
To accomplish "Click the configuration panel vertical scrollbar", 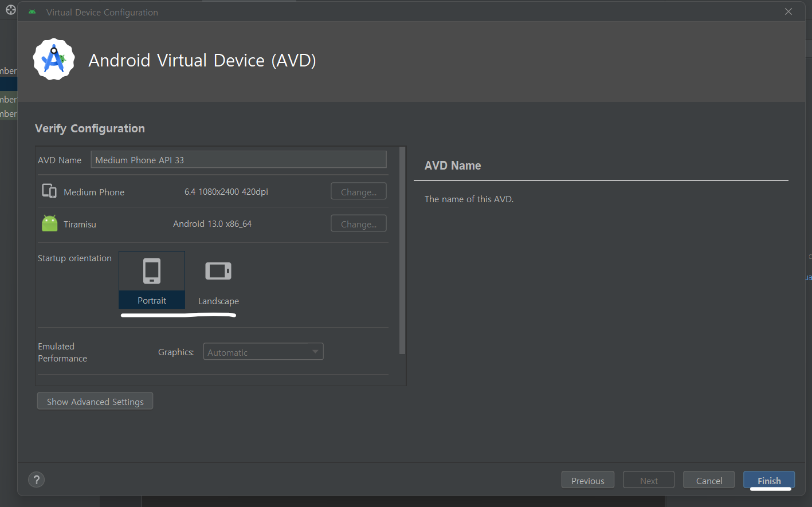I will [402, 251].
